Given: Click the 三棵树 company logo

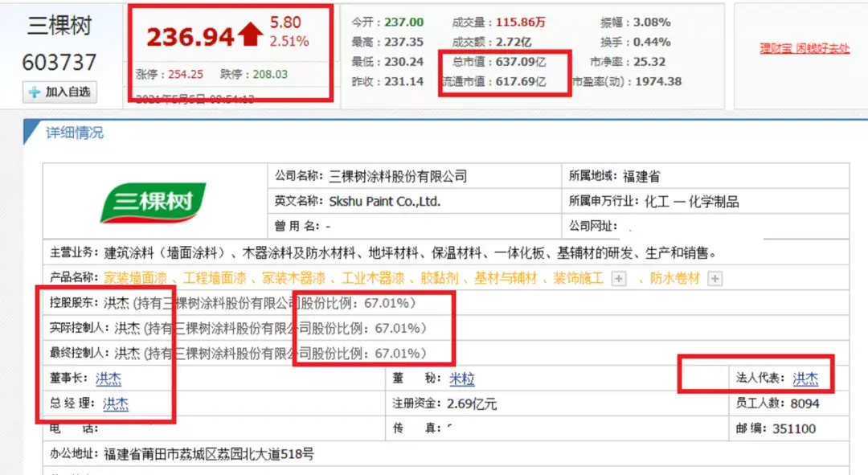Looking at the screenshot, I should tap(154, 202).
